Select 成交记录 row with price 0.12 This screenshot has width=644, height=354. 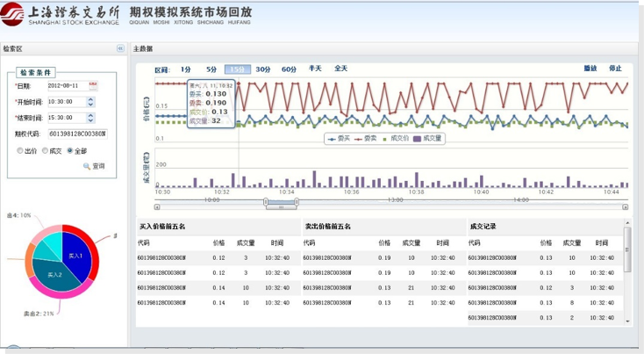(x=546, y=288)
